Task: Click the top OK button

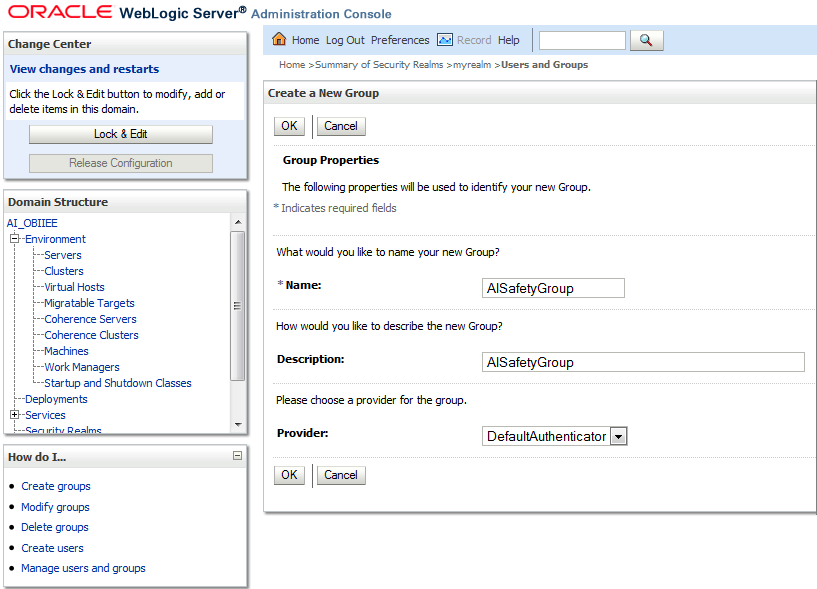Action: click(x=289, y=126)
